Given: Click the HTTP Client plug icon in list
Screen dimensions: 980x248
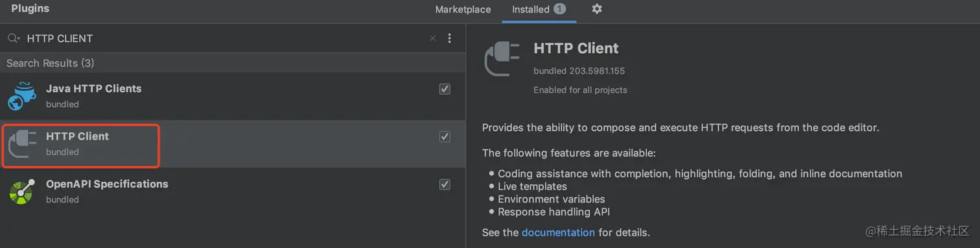Looking at the screenshot, I should 23,144.
